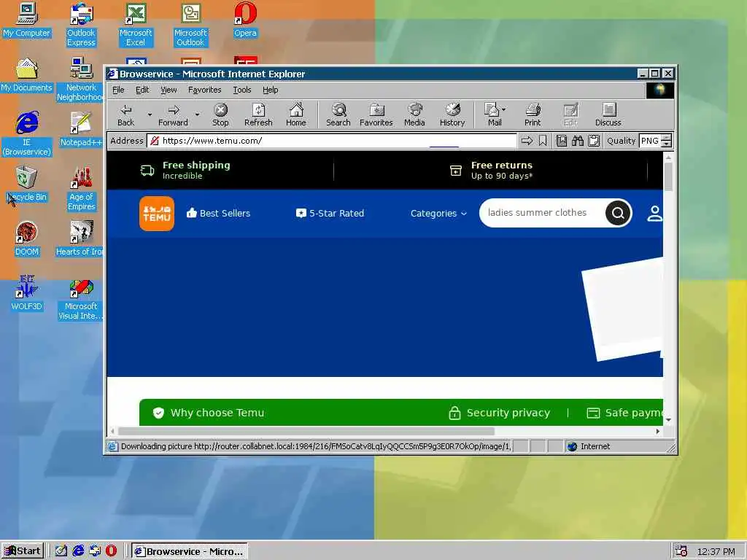
Task: Click the Best Sellers link
Action: (218, 214)
